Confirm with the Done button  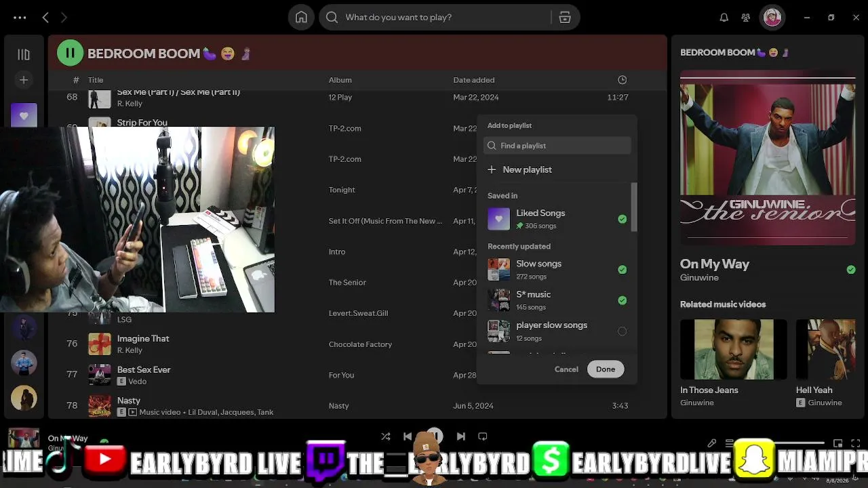[606, 369]
